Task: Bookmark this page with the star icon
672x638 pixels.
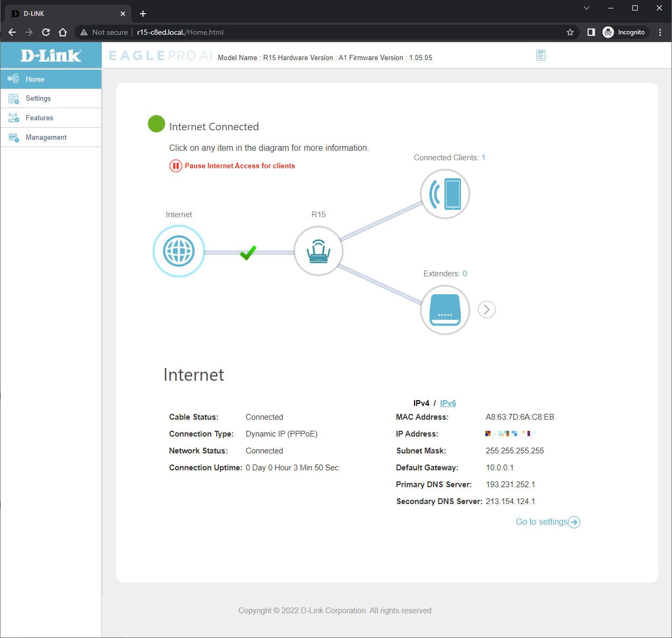Action: [570, 32]
